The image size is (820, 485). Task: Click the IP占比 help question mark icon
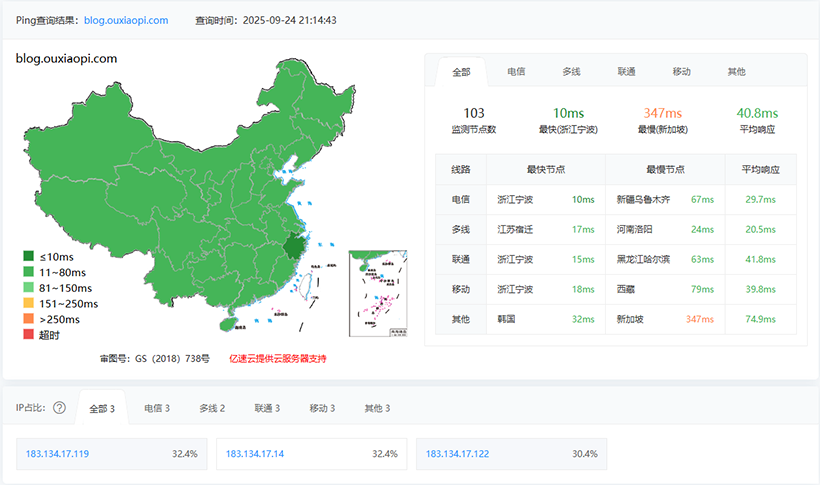(59, 408)
